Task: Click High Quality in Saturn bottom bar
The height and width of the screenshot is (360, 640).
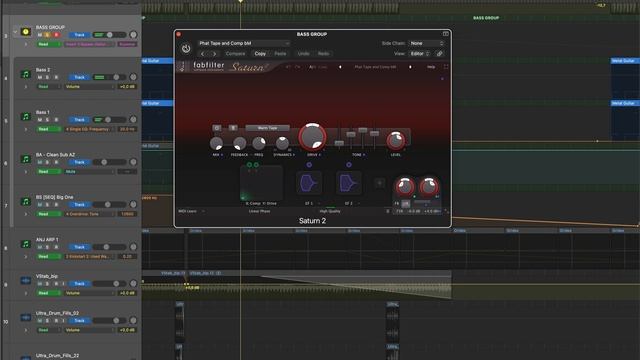Action: point(330,211)
